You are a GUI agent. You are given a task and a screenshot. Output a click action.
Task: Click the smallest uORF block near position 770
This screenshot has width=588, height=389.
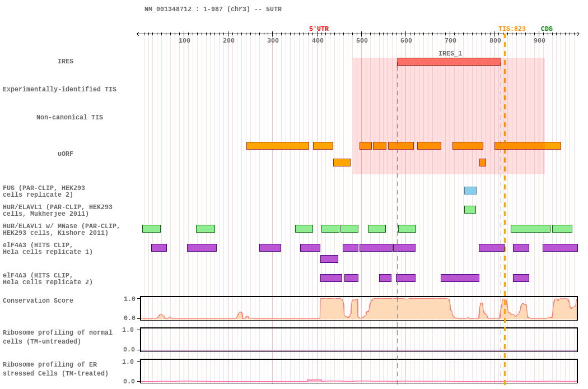point(482,163)
